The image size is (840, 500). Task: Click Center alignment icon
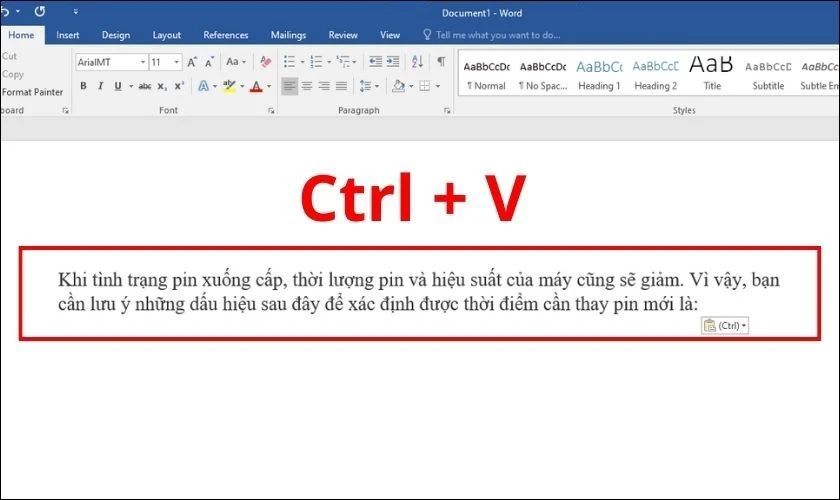pos(306,86)
